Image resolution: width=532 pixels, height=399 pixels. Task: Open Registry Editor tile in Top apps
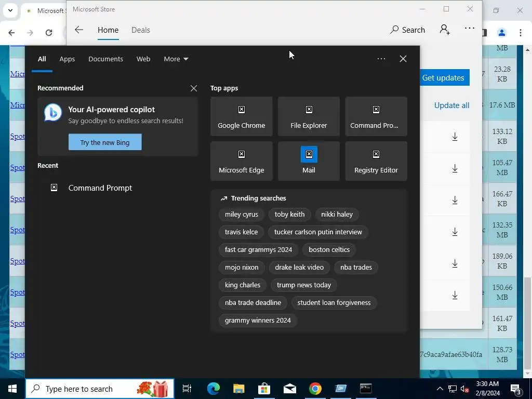376,161
